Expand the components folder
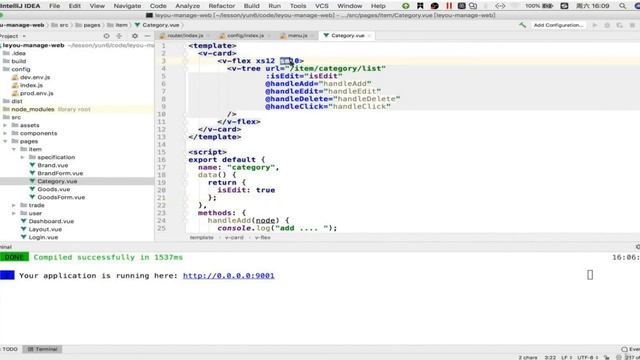This screenshot has width=640, height=360. (5, 133)
